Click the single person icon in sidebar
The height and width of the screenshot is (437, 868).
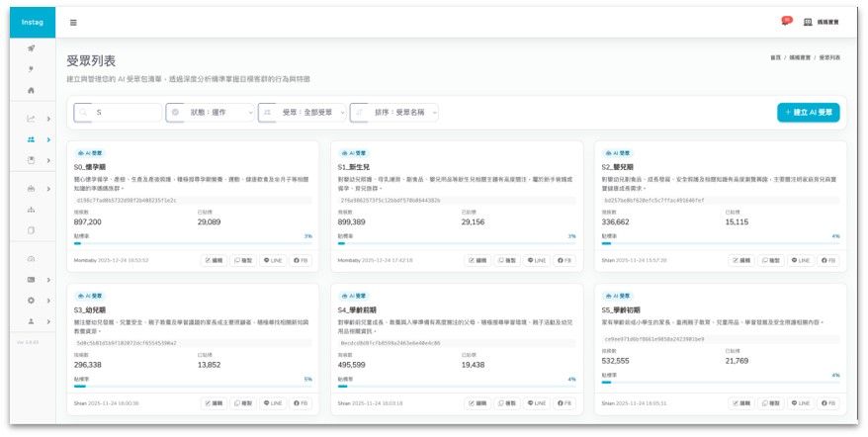31,321
